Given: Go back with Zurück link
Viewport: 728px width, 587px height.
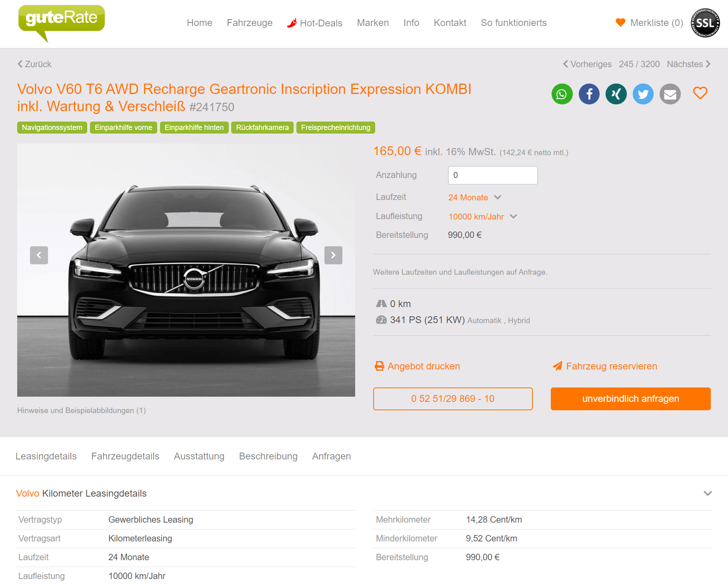Looking at the screenshot, I should (34, 64).
